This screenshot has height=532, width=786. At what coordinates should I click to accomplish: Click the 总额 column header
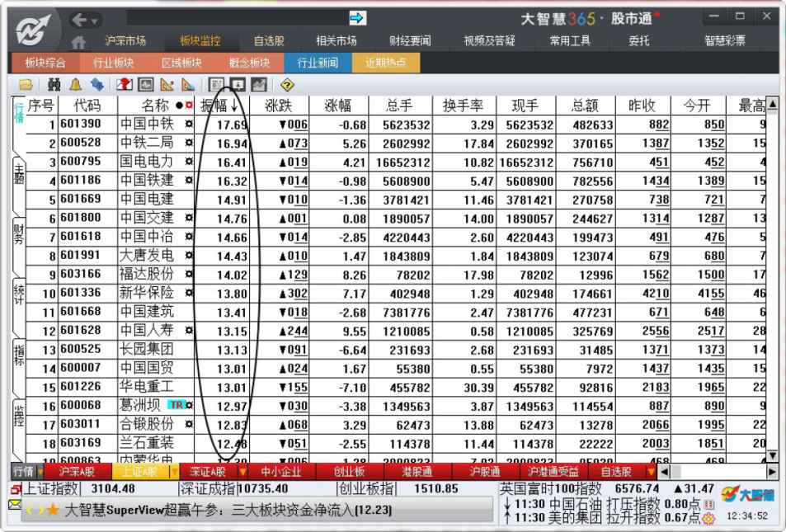pyautogui.click(x=585, y=106)
